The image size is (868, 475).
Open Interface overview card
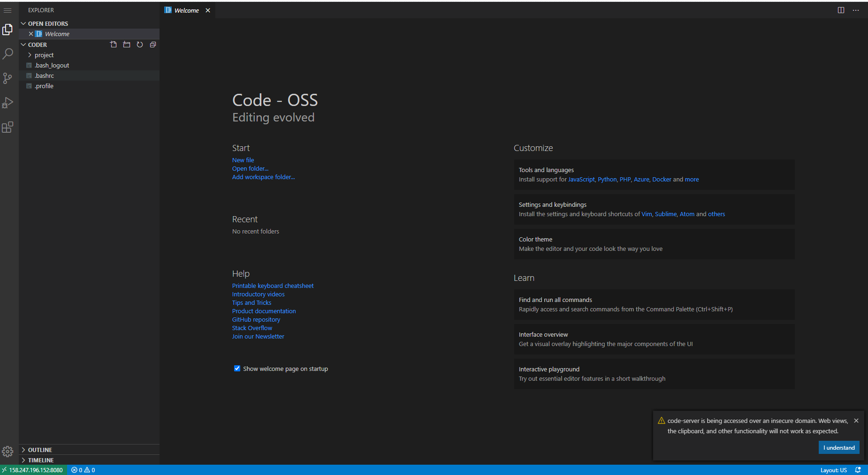click(654, 339)
